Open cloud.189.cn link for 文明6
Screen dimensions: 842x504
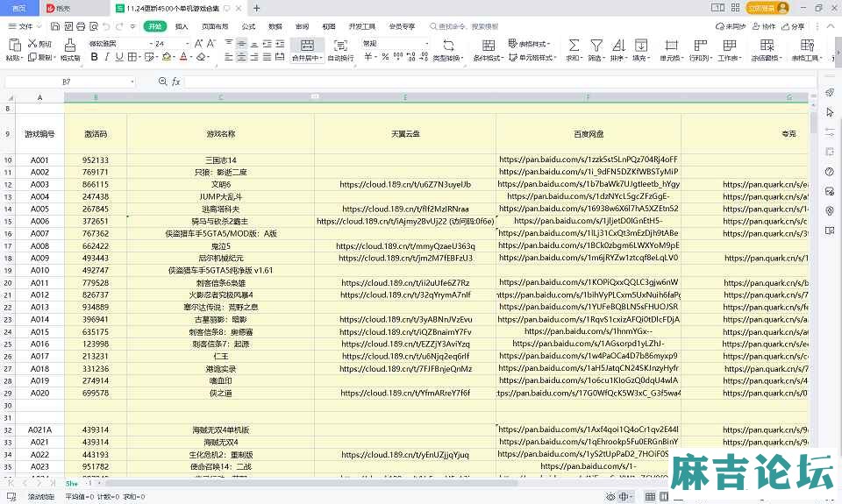coord(405,184)
